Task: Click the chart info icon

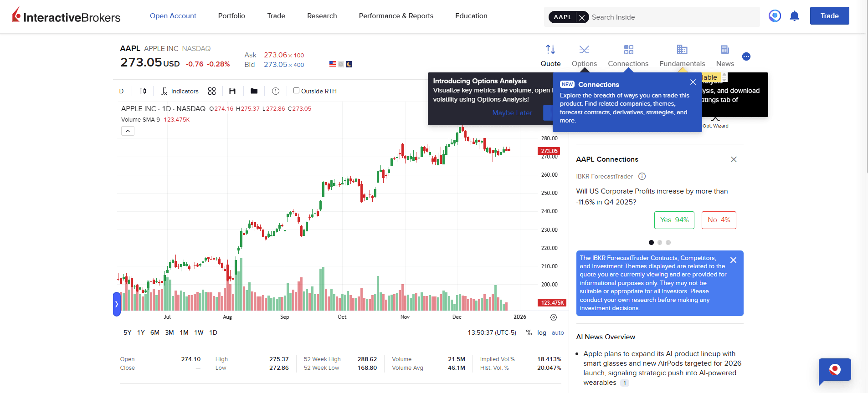Action: click(276, 91)
